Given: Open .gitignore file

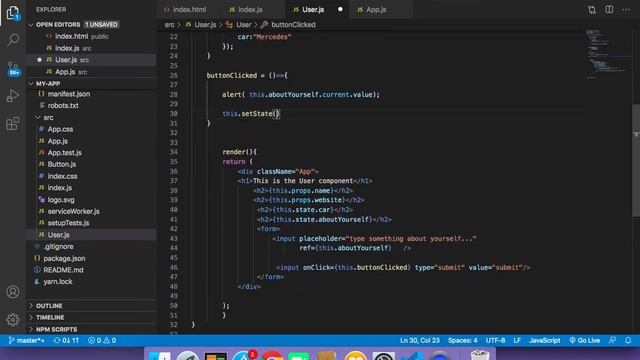Looking at the screenshot, I should point(58,247).
